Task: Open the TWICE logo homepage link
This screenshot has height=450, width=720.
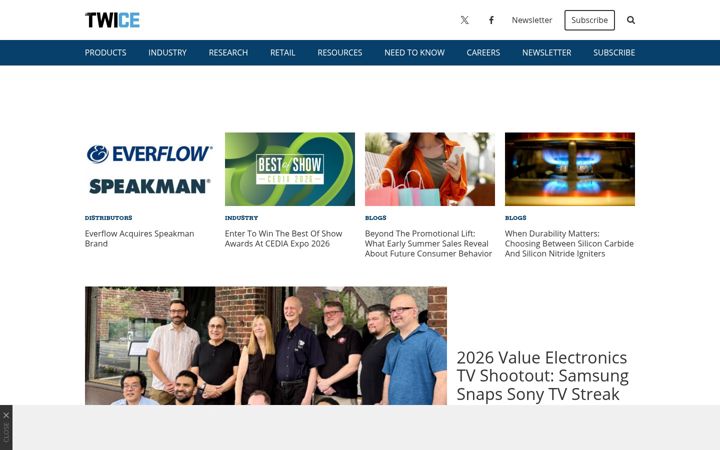Action: [x=112, y=20]
